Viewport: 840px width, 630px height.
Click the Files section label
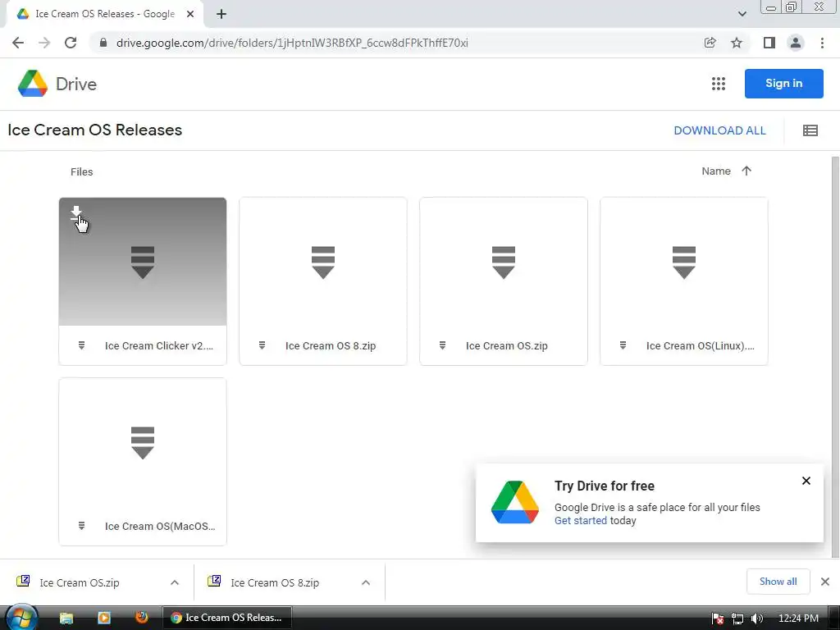click(81, 172)
